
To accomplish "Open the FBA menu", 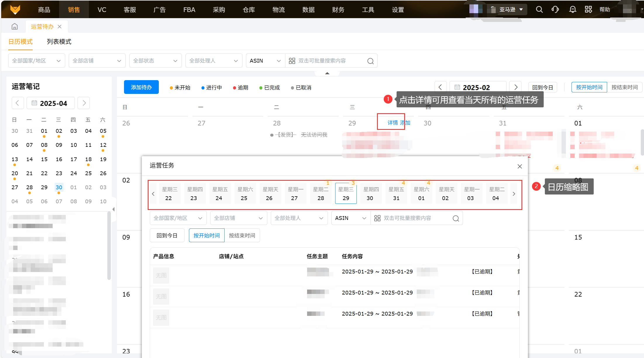I will pos(189,10).
